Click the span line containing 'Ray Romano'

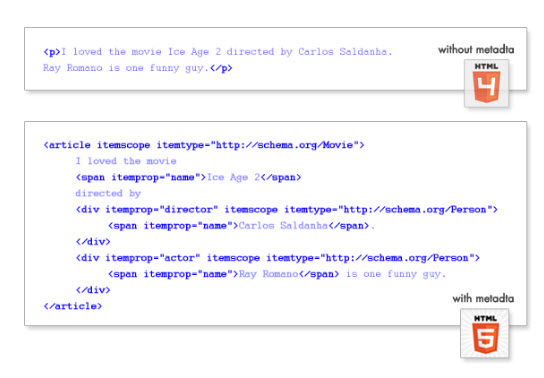[277, 274]
